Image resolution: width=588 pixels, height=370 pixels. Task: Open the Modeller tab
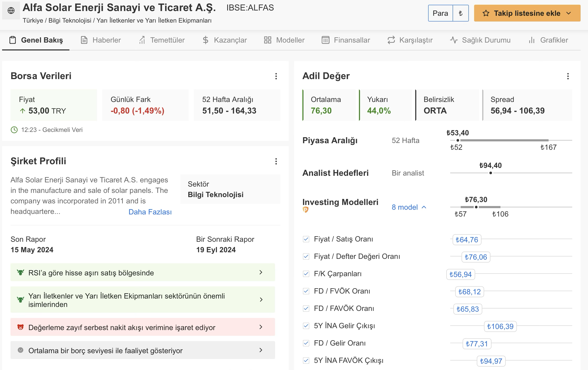click(x=284, y=40)
